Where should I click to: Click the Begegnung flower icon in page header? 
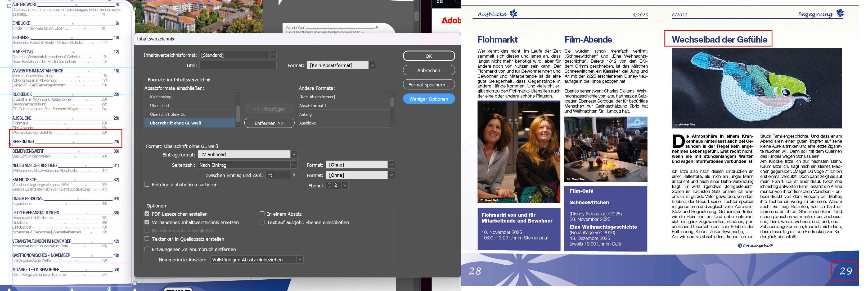click(840, 13)
